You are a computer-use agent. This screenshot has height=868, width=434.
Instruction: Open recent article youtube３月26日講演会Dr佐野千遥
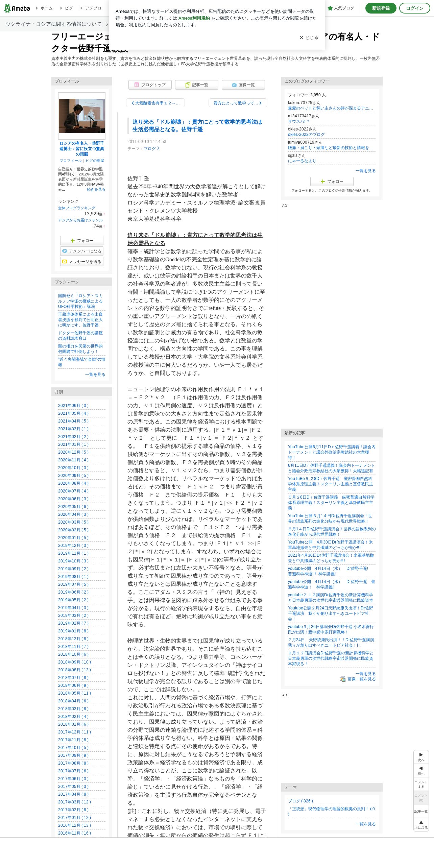[331, 629]
